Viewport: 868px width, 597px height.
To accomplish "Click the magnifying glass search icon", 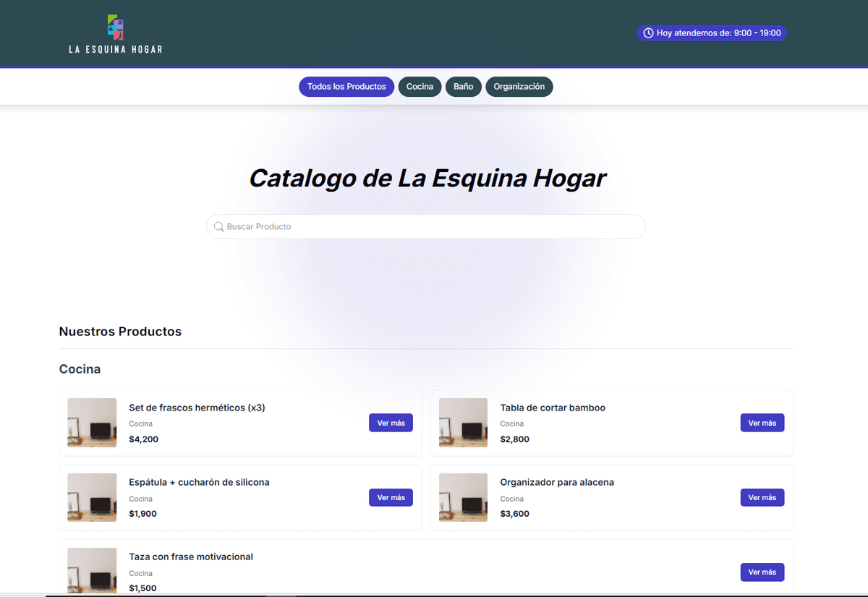I will pos(218,226).
